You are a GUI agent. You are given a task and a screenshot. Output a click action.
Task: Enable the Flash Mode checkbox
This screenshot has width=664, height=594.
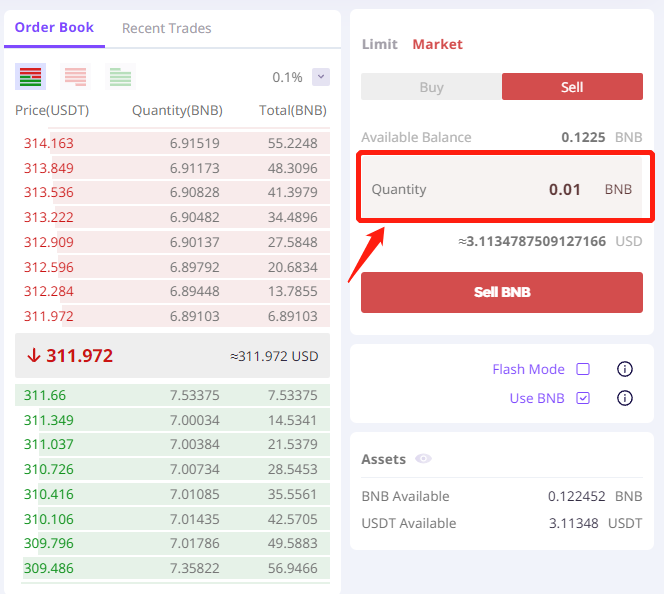coord(583,369)
